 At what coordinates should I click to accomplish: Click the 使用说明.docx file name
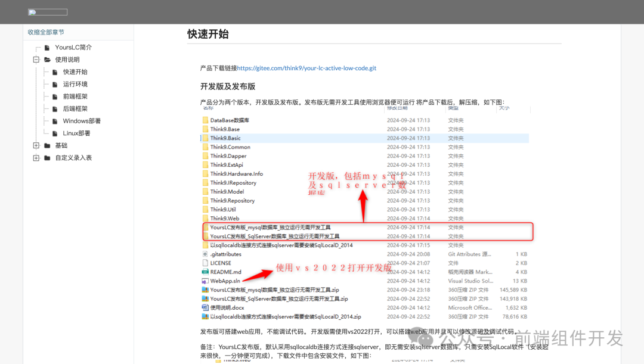coord(227,308)
